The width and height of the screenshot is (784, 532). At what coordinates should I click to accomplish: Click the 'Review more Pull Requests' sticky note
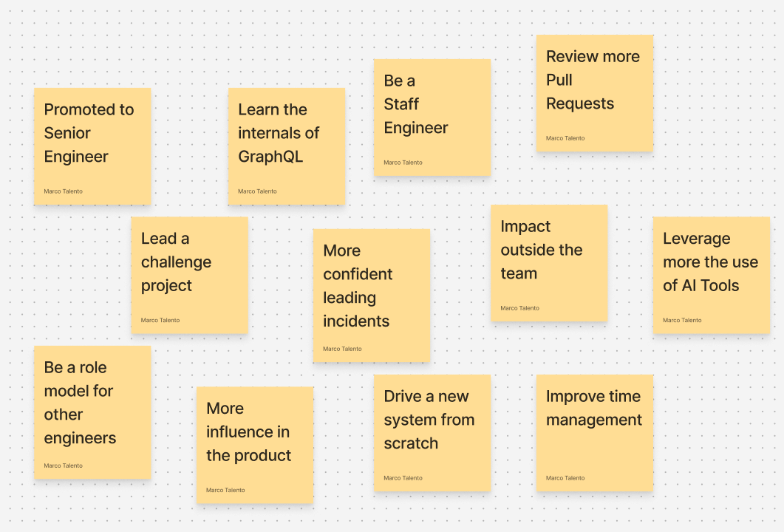(594, 92)
